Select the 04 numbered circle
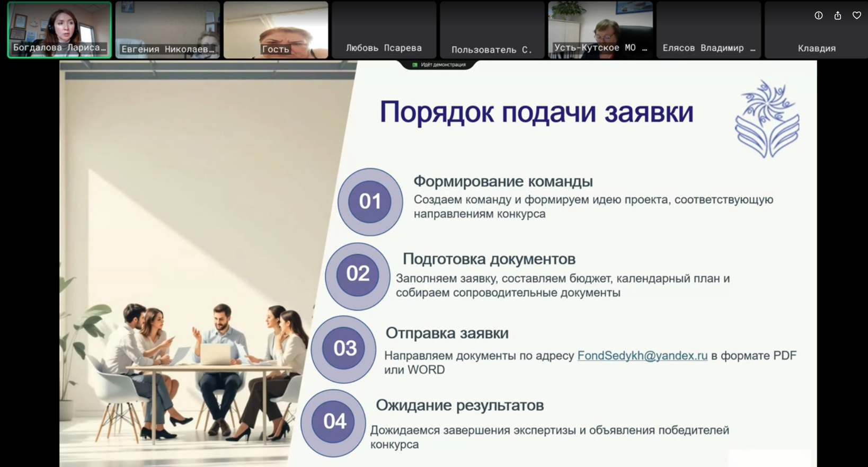Screen dimensions: 868x467 (x=334, y=421)
